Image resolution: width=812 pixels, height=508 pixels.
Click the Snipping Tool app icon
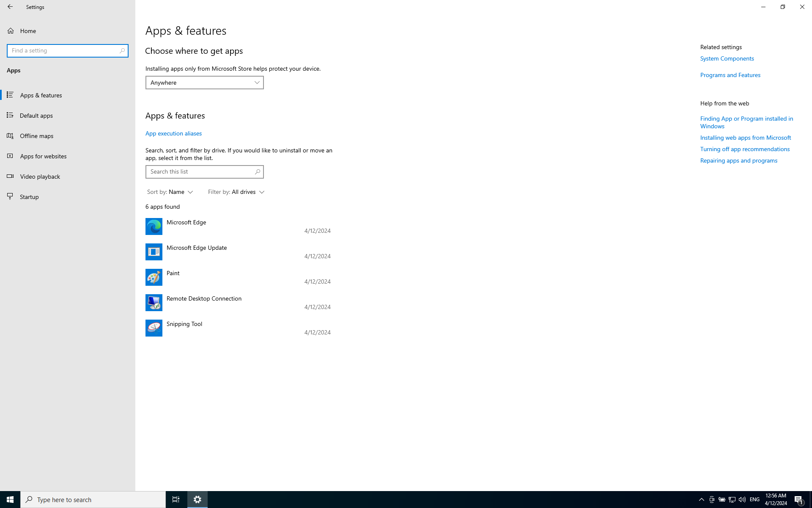click(154, 328)
